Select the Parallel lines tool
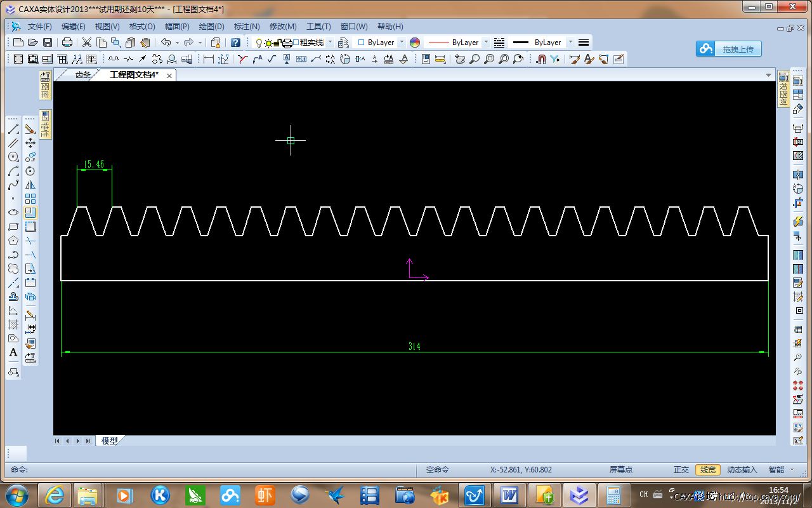 click(13, 143)
